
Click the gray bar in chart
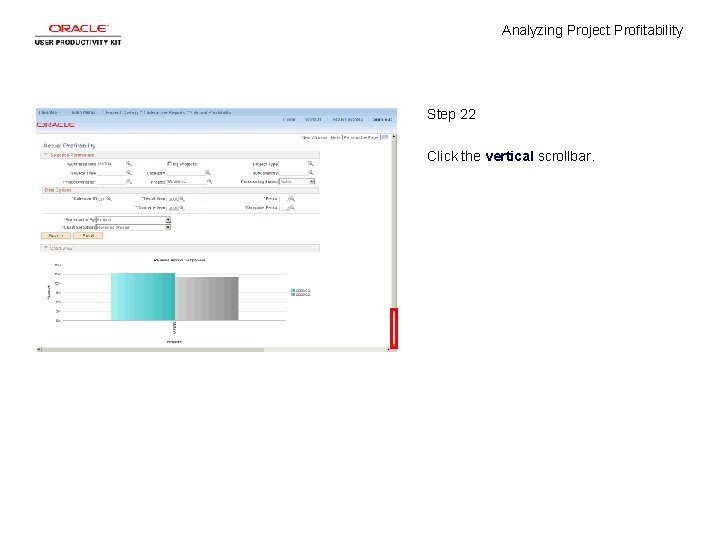(207, 298)
